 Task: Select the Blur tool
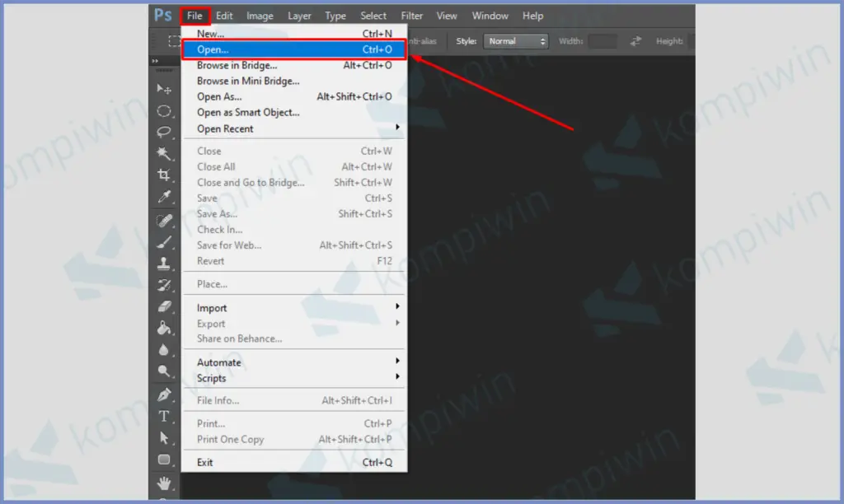click(x=164, y=350)
